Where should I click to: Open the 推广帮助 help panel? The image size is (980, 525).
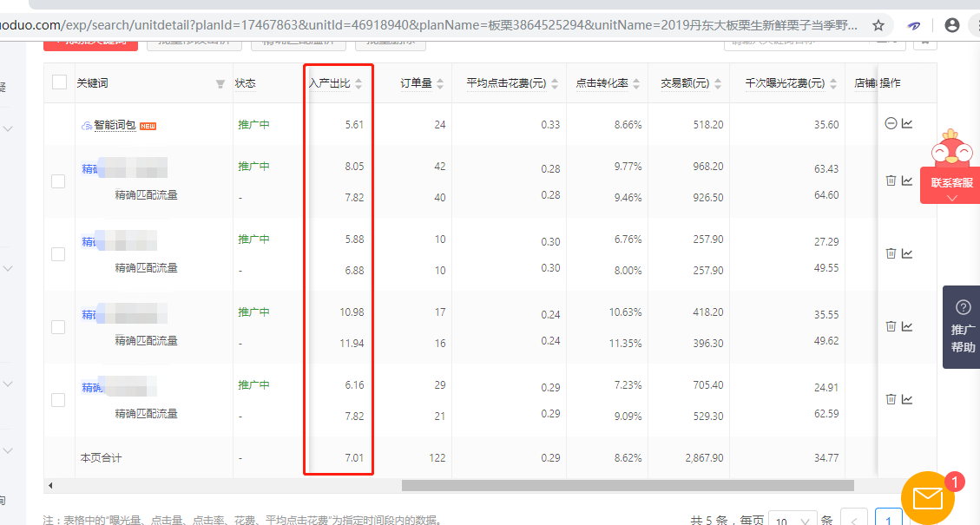[x=962, y=327]
